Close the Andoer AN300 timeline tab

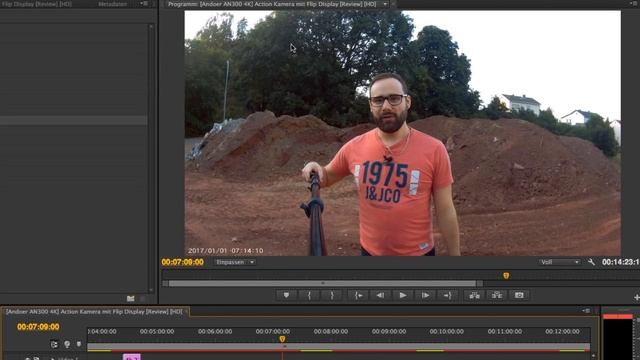click(187, 312)
